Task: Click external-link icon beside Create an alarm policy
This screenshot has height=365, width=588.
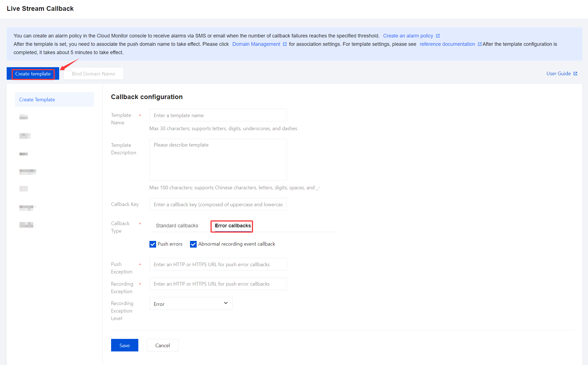Action: click(438, 36)
